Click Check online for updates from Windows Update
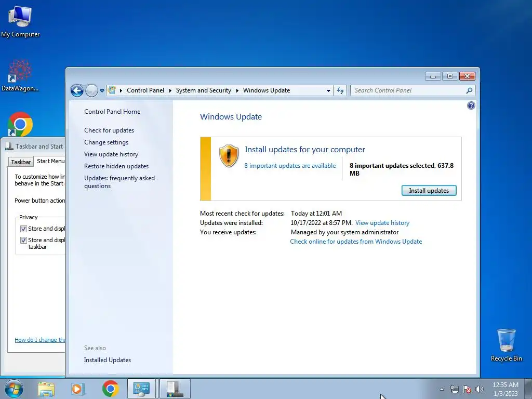 (x=356, y=242)
